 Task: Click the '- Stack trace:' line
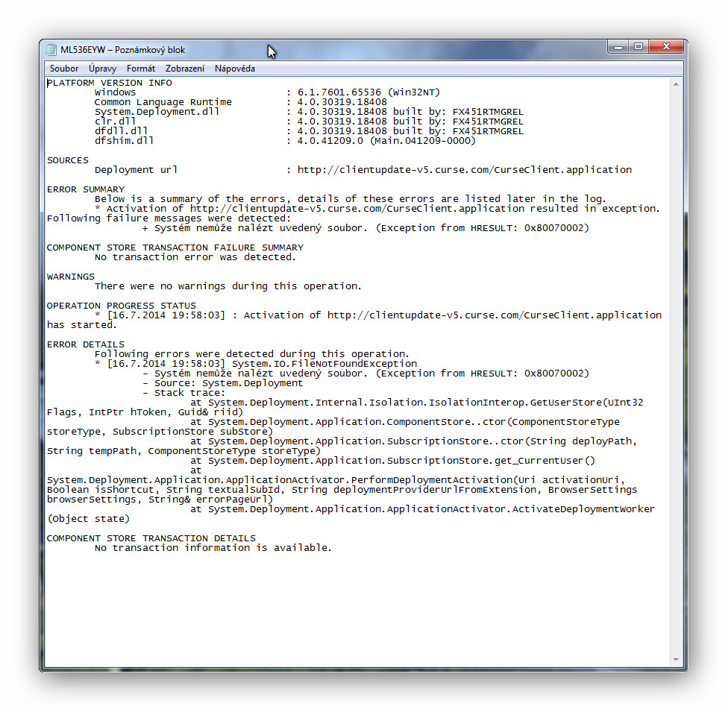[183, 393]
